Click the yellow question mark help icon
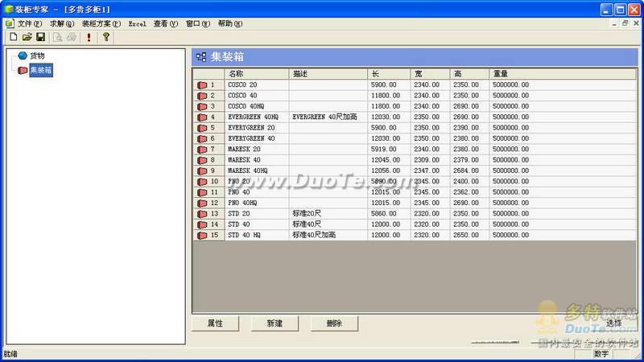644x362 pixels. 105,37
